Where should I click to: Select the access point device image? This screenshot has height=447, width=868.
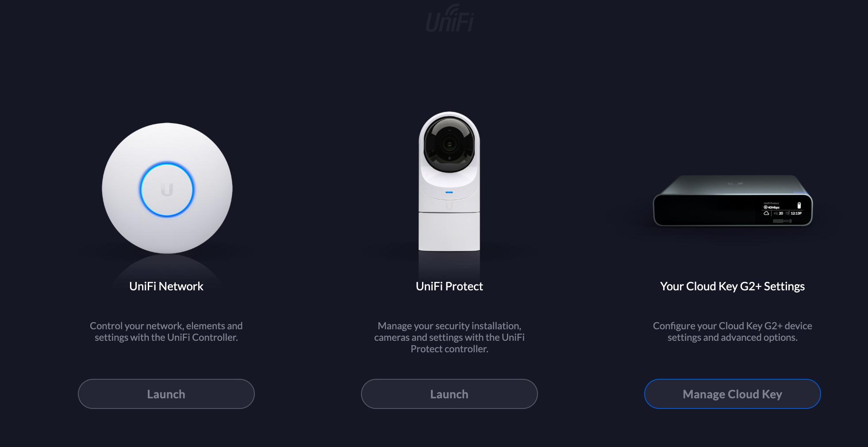click(x=167, y=188)
